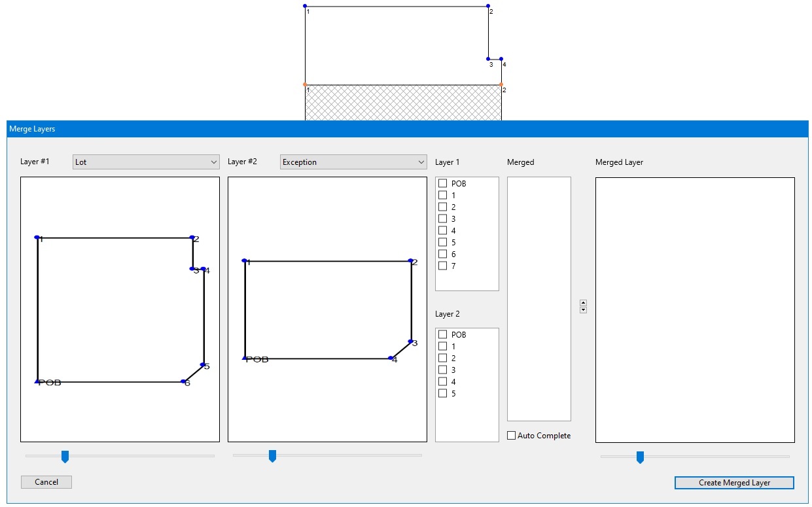Screen dimensions: 812x507
Task: Check point 7 in the Layer 1 list
Action: pos(443,266)
